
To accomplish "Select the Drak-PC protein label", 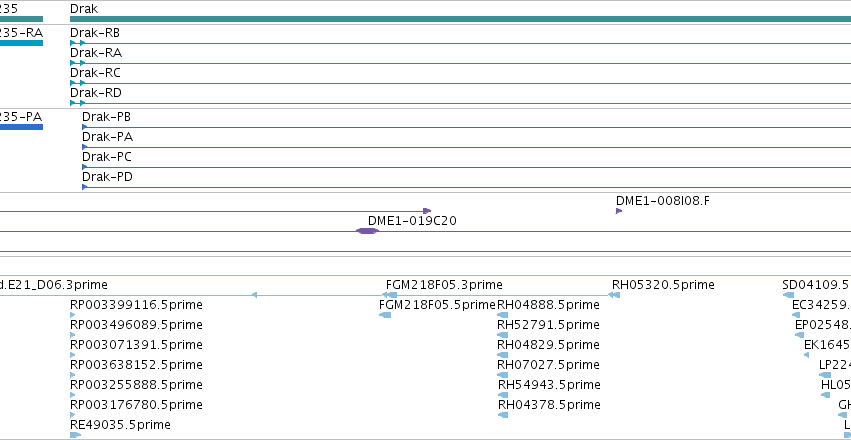I will pyautogui.click(x=107, y=157).
